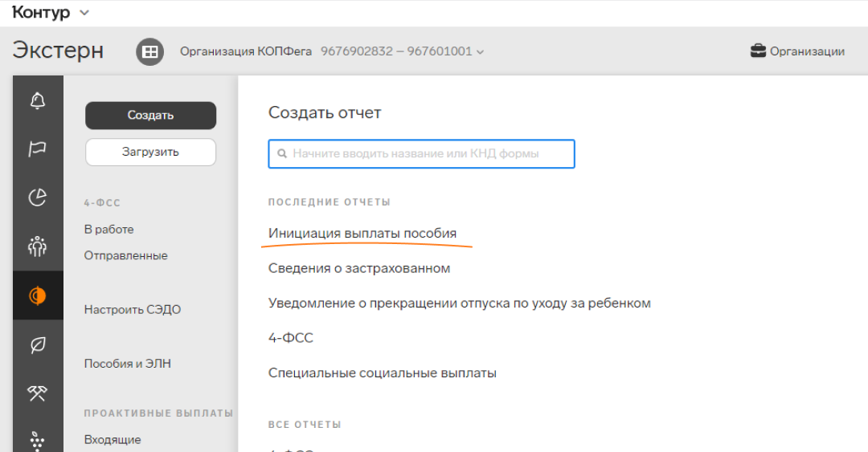Click the Создать button

coord(150,115)
